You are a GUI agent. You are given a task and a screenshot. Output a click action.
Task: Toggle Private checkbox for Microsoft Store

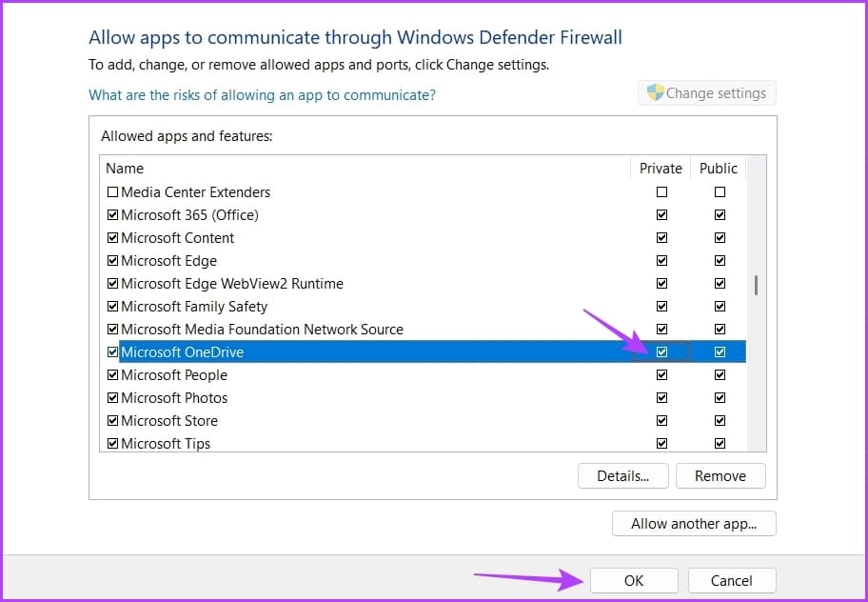(x=661, y=420)
